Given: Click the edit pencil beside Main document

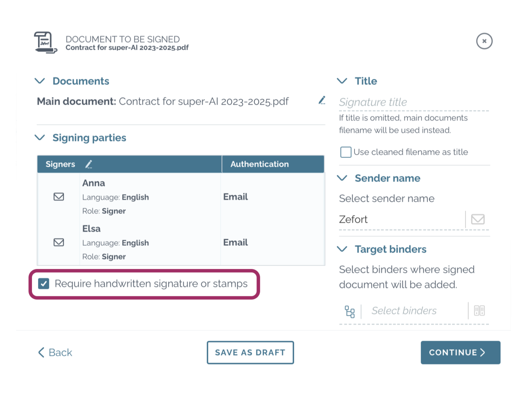Looking at the screenshot, I should tap(322, 101).
